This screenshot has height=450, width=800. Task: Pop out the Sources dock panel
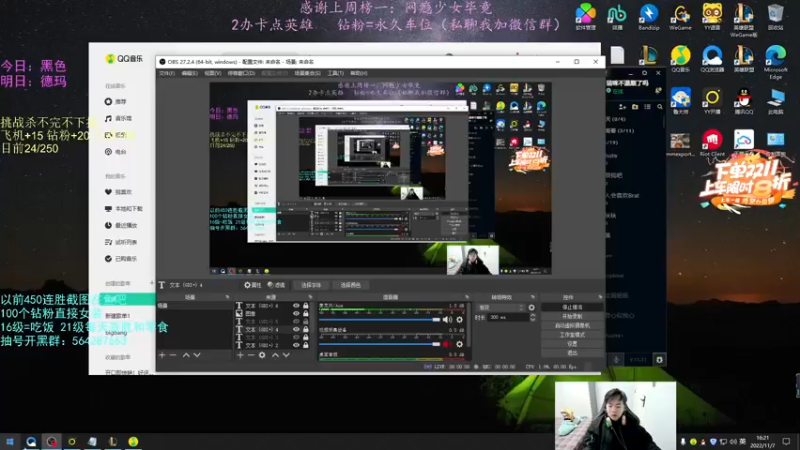click(x=310, y=297)
